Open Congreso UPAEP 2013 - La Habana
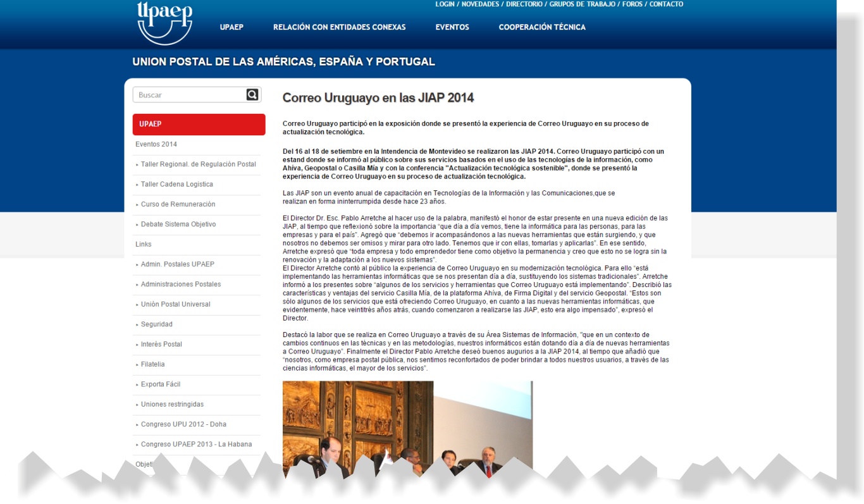Screen dimensions: 864x504 pyautogui.click(x=196, y=445)
